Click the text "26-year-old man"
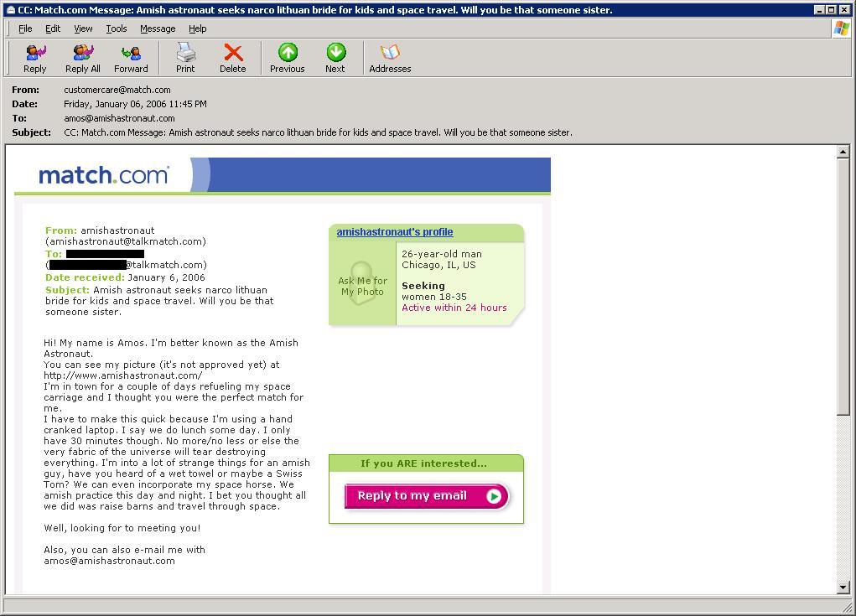 click(442, 254)
